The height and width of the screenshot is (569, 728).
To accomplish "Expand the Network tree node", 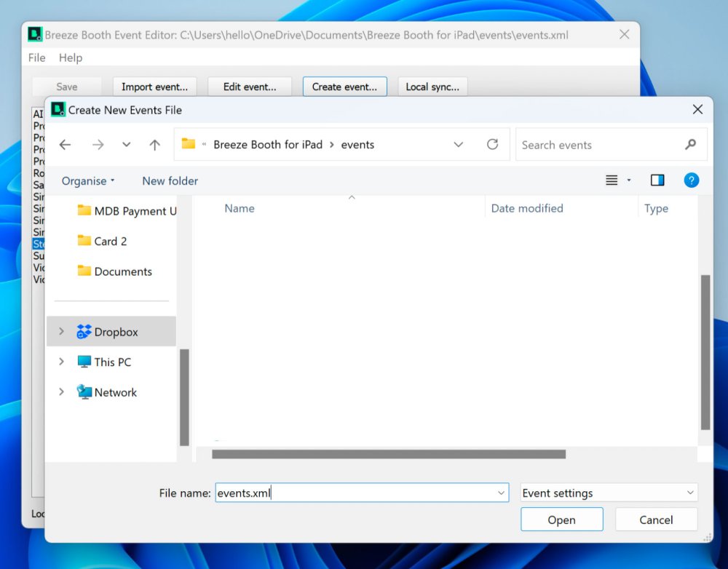I will (61, 392).
